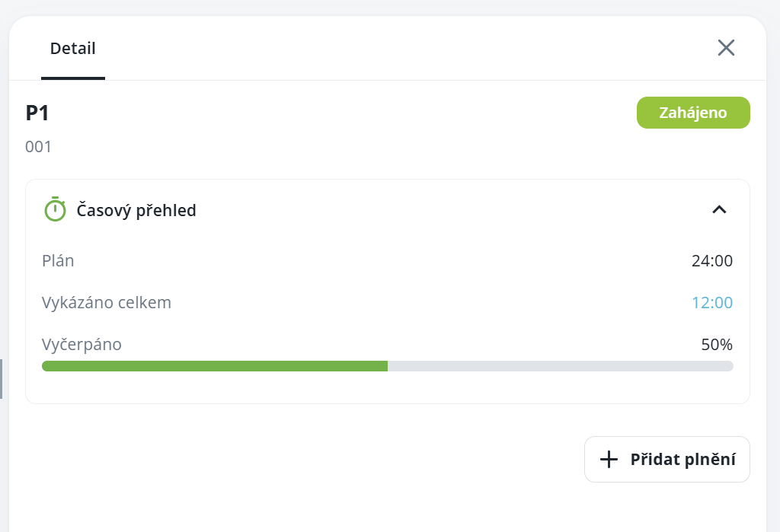Click the stopwatch icon beside Časový přehled

[55, 209]
